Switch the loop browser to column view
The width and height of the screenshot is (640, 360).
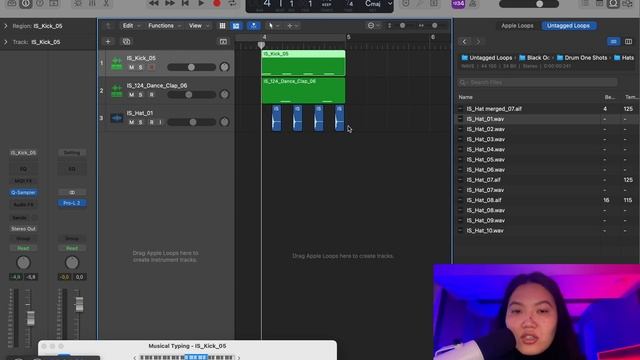click(x=628, y=42)
